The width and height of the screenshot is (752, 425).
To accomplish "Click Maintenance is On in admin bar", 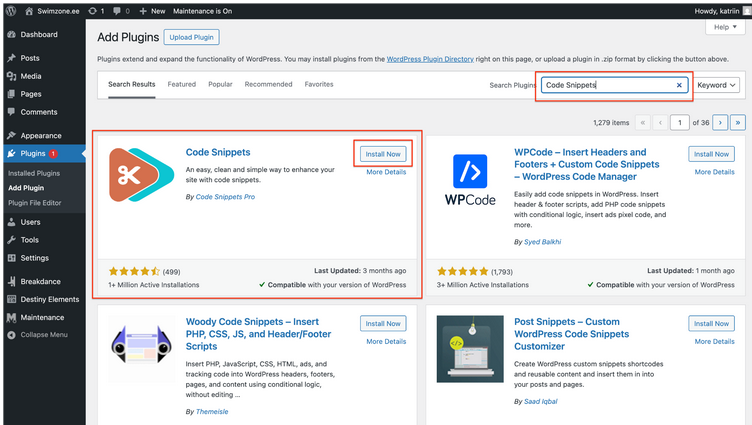I will tap(202, 11).
